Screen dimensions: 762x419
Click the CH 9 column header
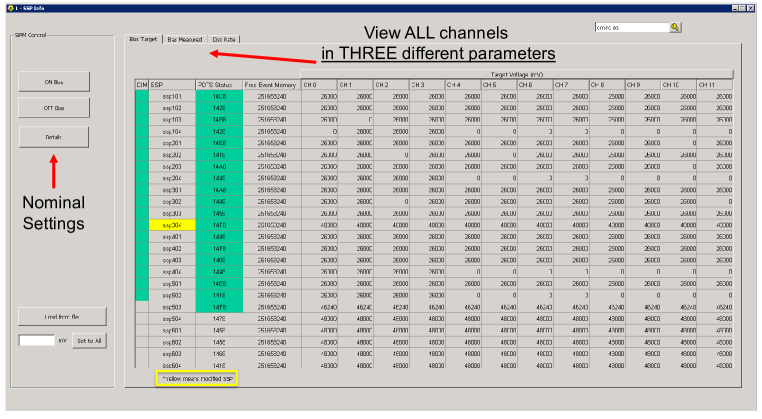(x=643, y=85)
